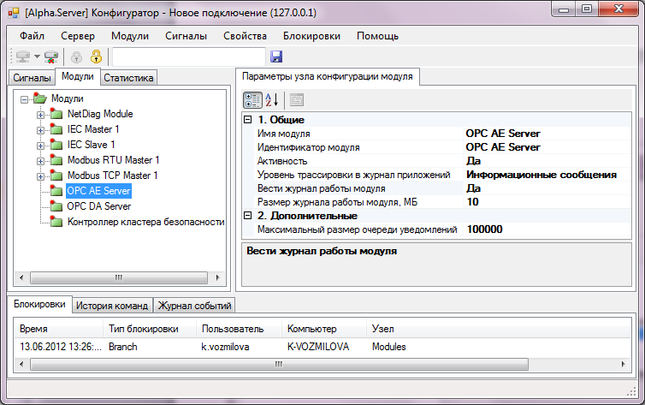Image resolution: width=645 pixels, height=405 pixels.
Task: Click the tree scrollbar right arrow
Action: (x=218, y=278)
